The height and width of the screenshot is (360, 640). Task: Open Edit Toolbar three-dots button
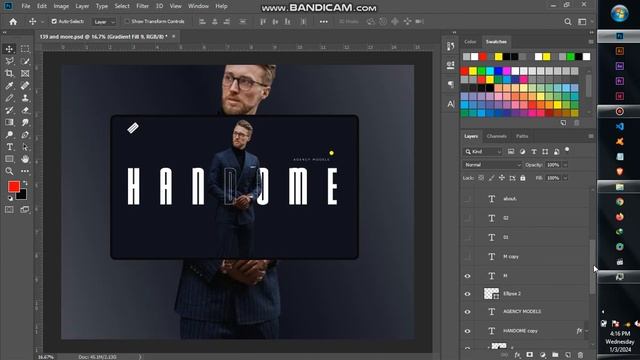pyautogui.click(x=25, y=171)
